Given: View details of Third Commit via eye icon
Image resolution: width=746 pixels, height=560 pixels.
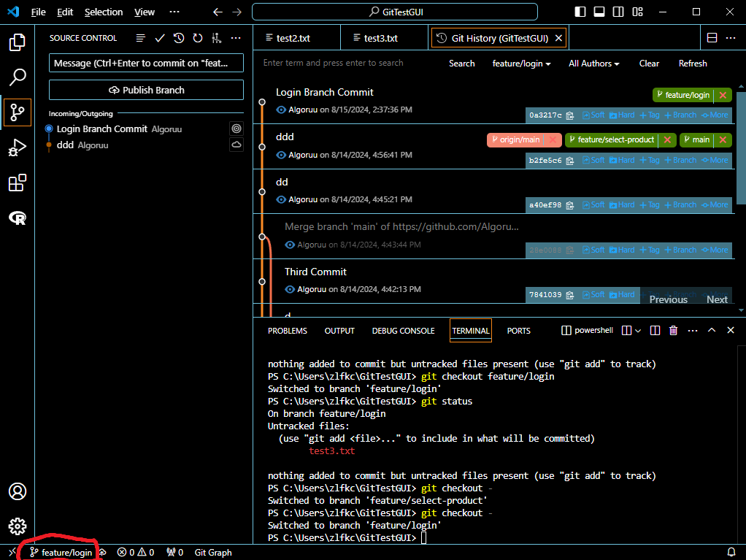Looking at the screenshot, I should point(290,289).
